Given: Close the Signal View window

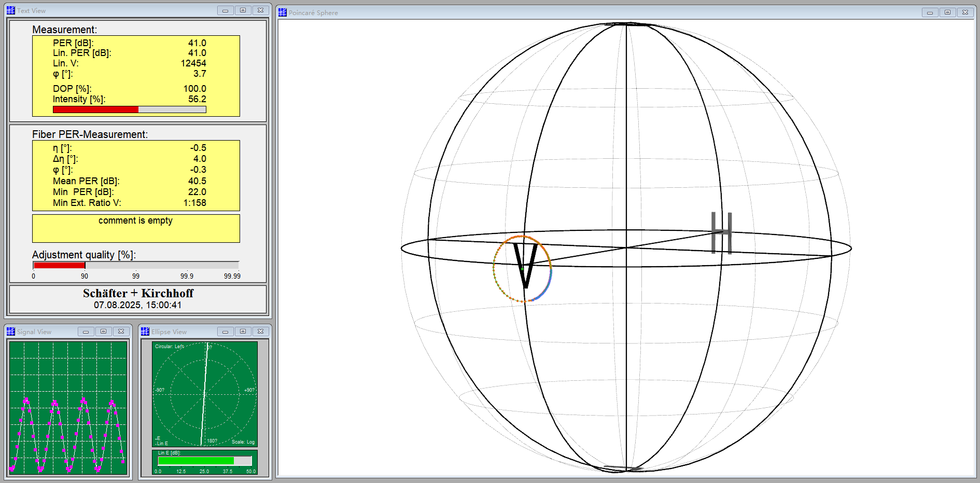Looking at the screenshot, I should click(x=121, y=332).
